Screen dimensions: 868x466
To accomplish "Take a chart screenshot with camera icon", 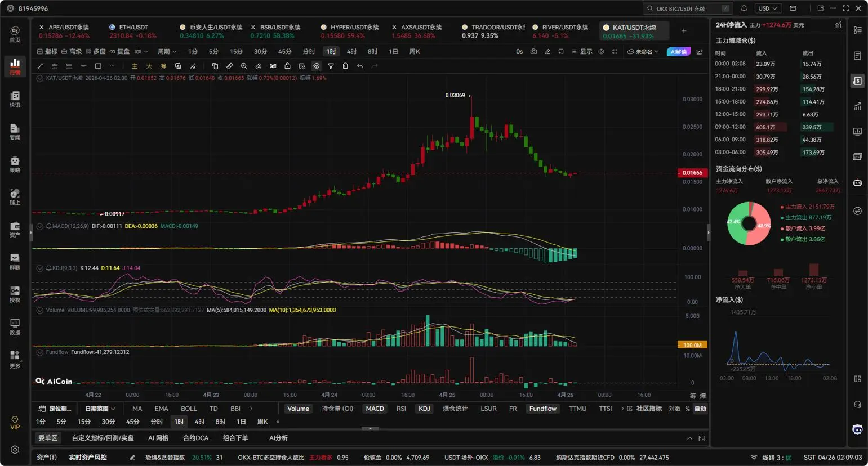I will [x=533, y=51].
